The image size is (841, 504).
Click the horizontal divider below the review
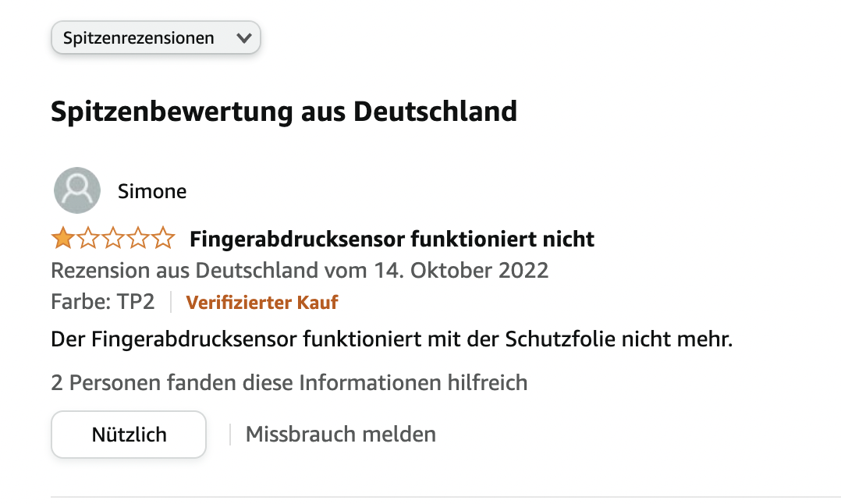pyautogui.click(x=445, y=497)
